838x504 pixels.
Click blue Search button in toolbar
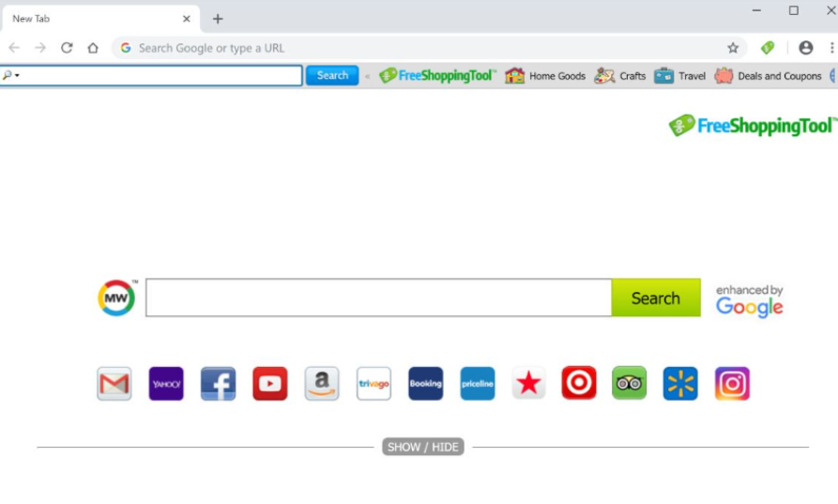pyautogui.click(x=332, y=75)
